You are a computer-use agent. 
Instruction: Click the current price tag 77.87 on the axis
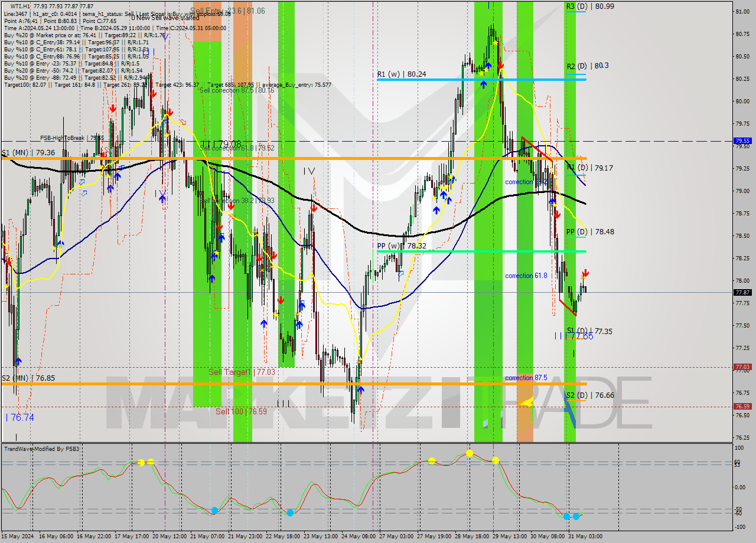pyautogui.click(x=743, y=292)
